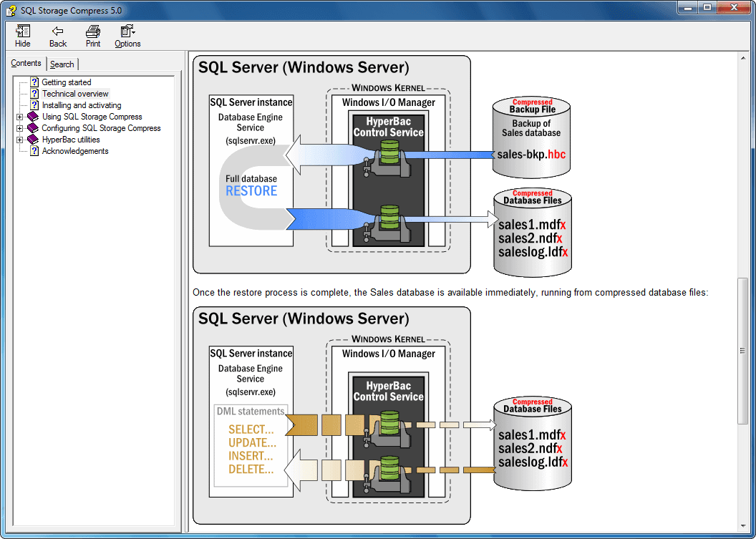
Task: Click the INSERT... statement text
Action: (x=251, y=455)
